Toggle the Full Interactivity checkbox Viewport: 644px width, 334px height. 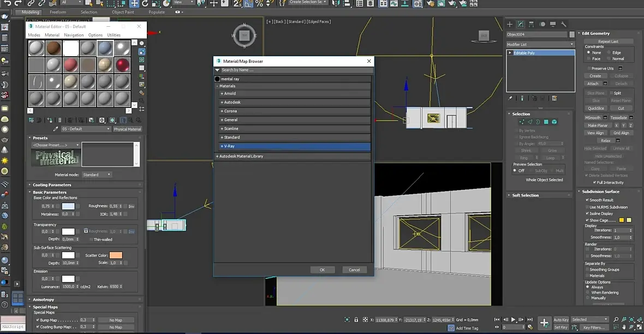tap(594, 182)
